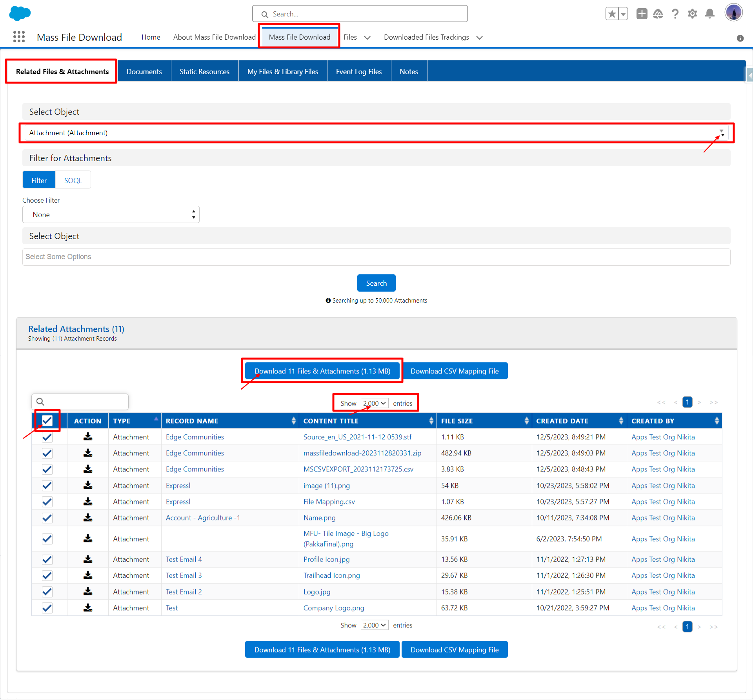Click the Help question mark icon
The image size is (753, 700).
tap(675, 14)
